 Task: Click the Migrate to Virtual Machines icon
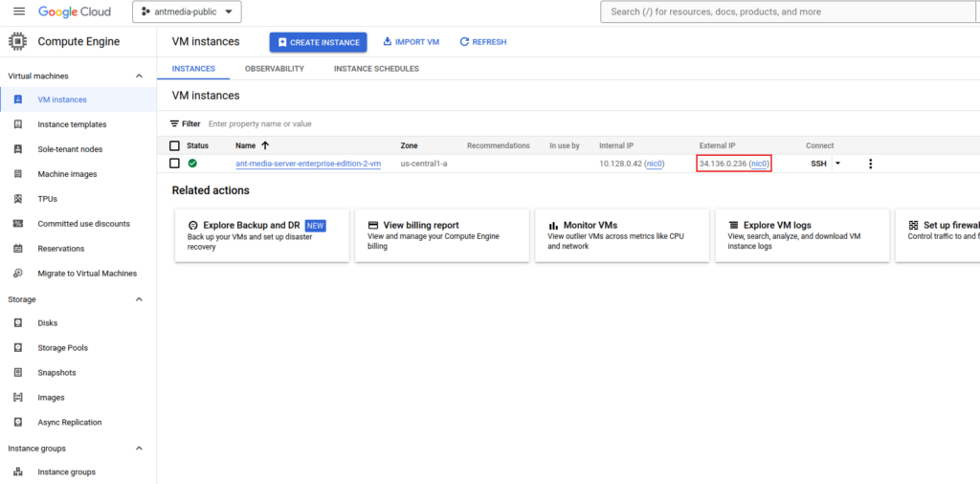point(17,273)
